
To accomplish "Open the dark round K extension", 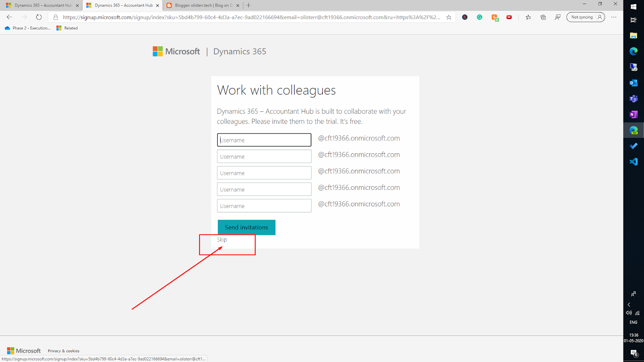I will pyautogui.click(x=465, y=17).
